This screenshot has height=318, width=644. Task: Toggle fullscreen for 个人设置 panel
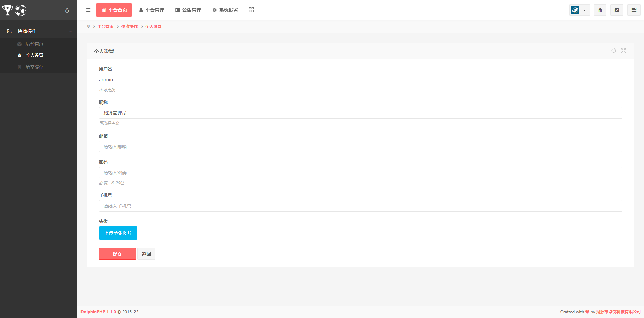(623, 51)
